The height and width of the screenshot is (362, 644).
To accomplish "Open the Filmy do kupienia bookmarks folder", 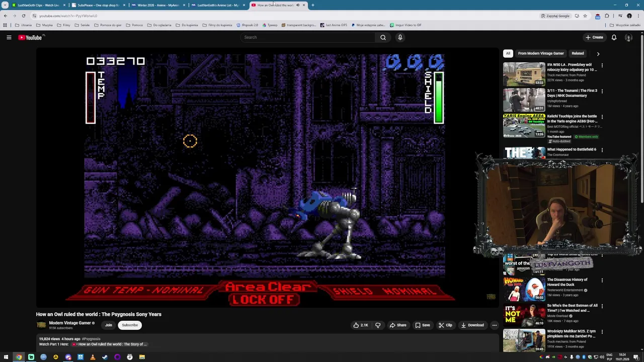I will click(x=217, y=25).
